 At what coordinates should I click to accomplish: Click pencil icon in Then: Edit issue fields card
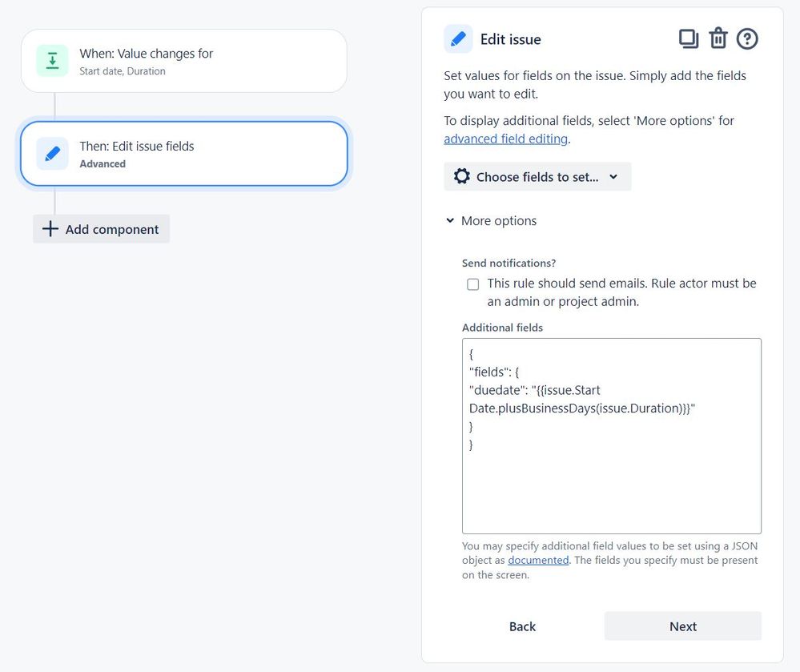point(52,154)
